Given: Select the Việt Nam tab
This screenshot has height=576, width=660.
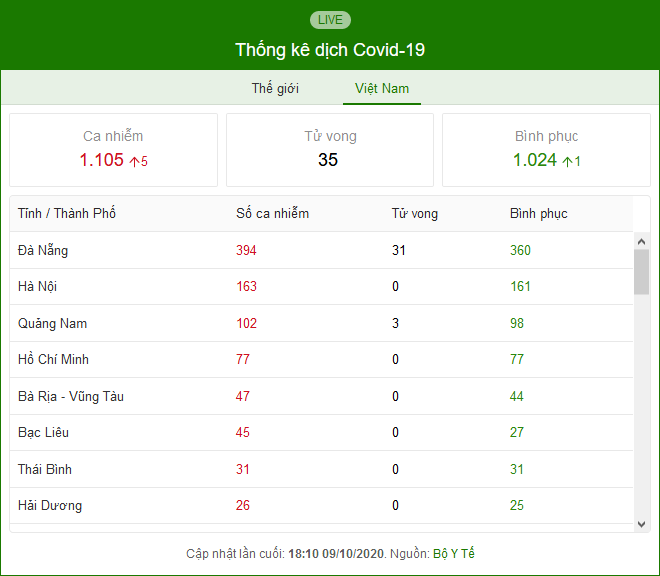Looking at the screenshot, I should point(382,88).
